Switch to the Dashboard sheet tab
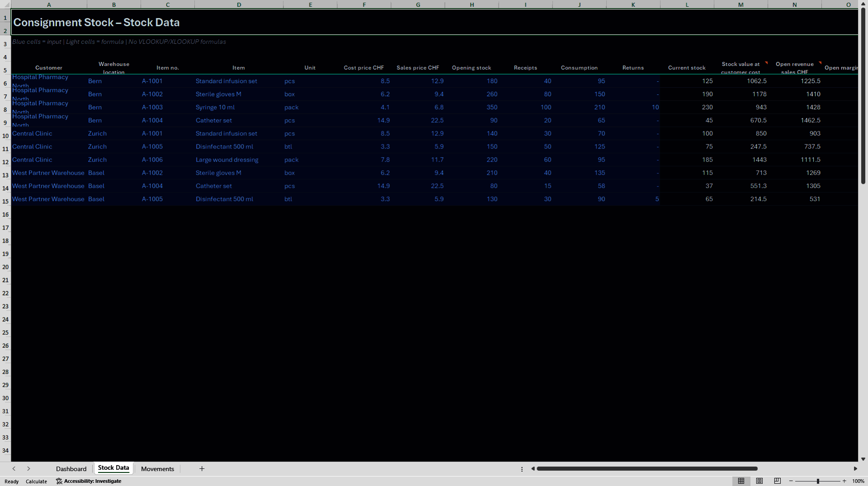Screen dimensions: 868x486 pyautogui.click(x=71, y=469)
